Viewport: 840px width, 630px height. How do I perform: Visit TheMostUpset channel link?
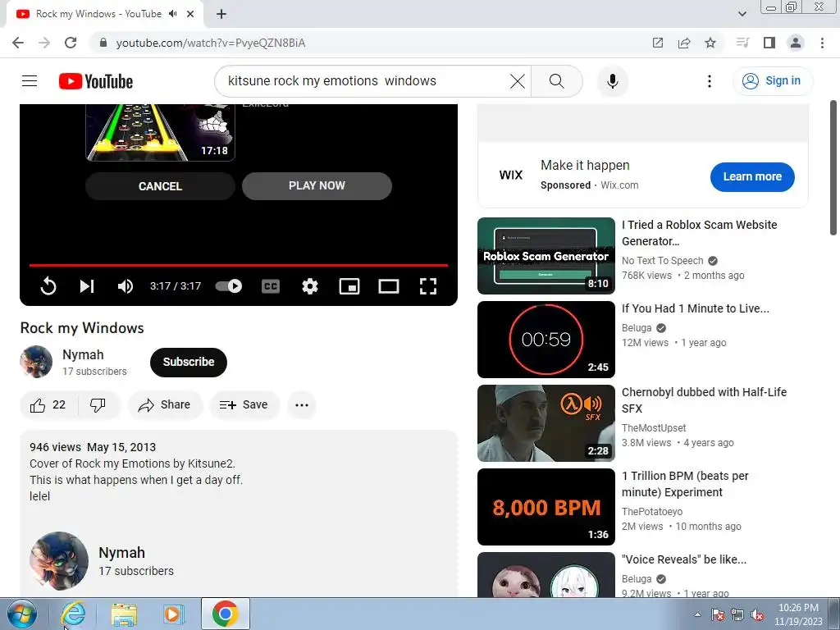coord(654,428)
